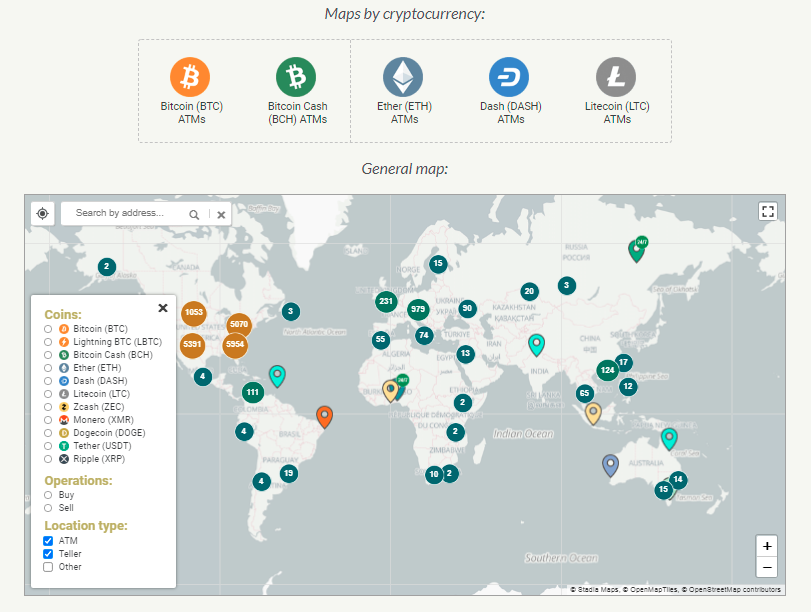Open the Dash (DASH) ATMs map icon
The width and height of the screenshot is (811, 612).
point(509,77)
